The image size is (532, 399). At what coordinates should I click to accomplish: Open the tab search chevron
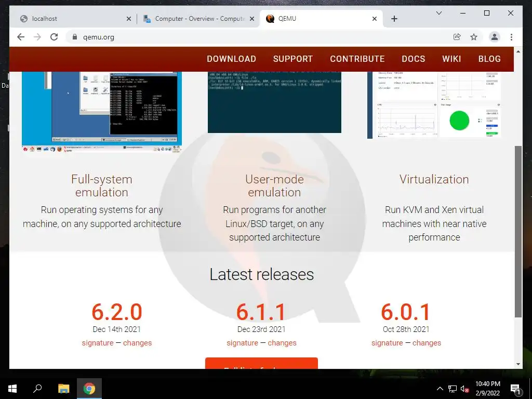click(x=438, y=13)
